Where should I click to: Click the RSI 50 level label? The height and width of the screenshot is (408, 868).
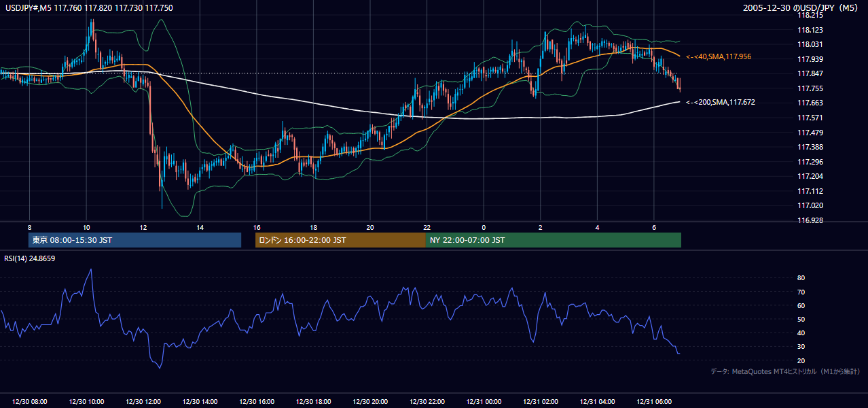click(x=801, y=319)
